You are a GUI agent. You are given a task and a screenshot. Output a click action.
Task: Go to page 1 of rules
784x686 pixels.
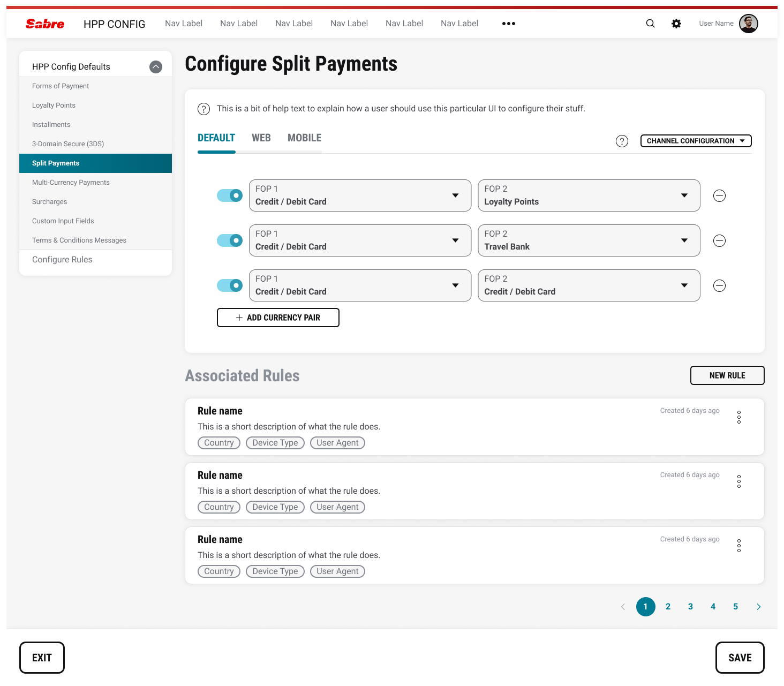(646, 607)
